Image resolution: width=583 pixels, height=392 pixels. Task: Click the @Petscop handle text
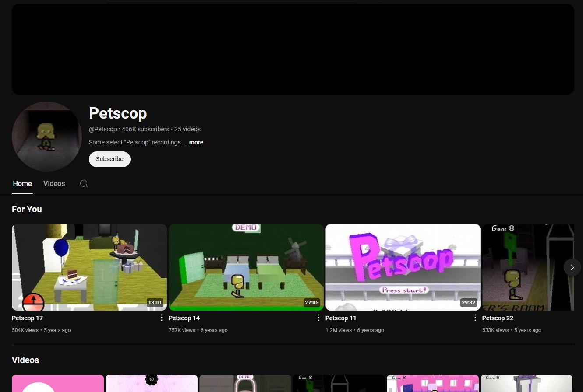click(103, 129)
